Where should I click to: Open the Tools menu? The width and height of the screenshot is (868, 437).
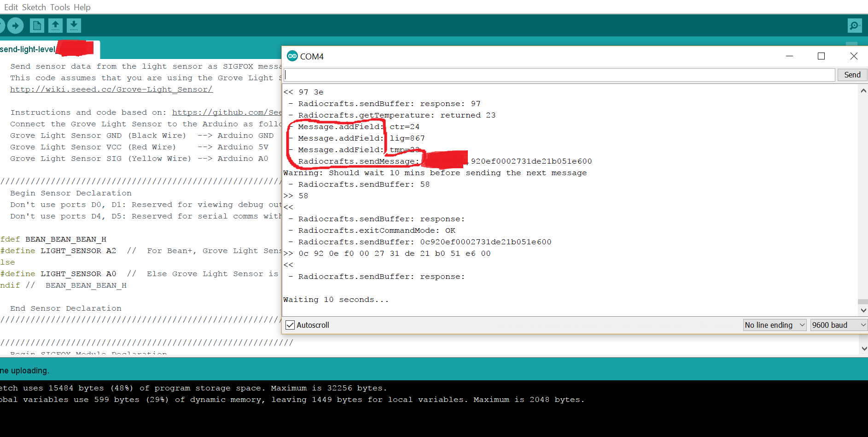[x=59, y=7]
